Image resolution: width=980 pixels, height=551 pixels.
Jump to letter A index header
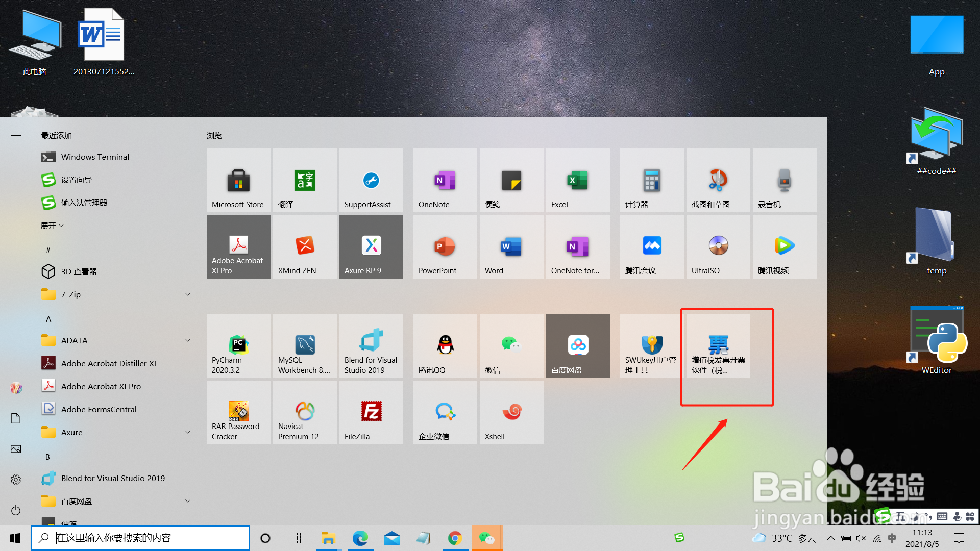48,319
